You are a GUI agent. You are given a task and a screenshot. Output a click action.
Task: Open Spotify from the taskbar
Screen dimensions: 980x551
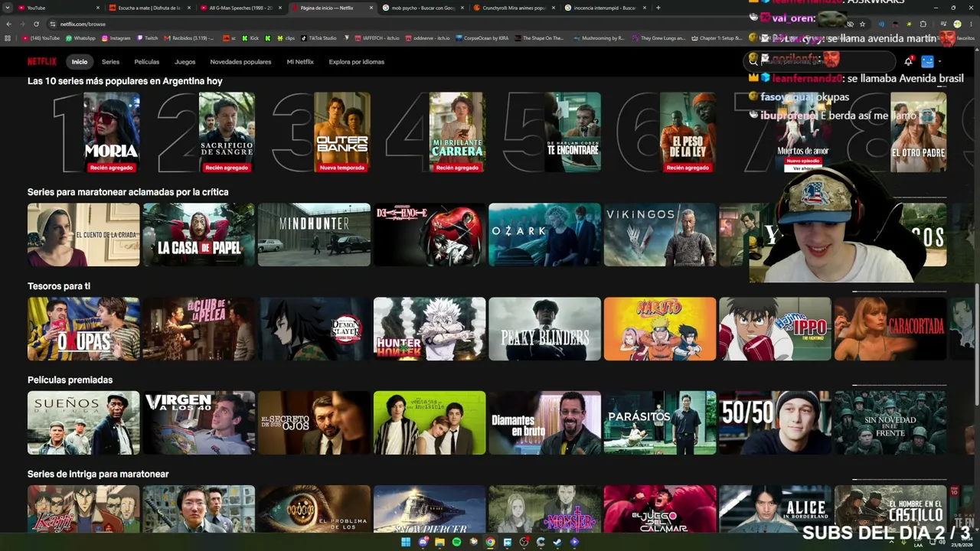pos(456,542)
